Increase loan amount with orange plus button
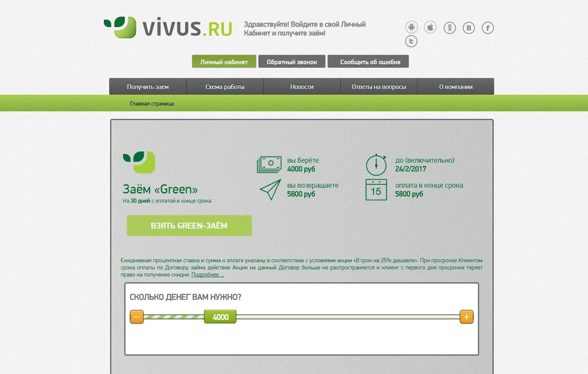 pos(467,317)
